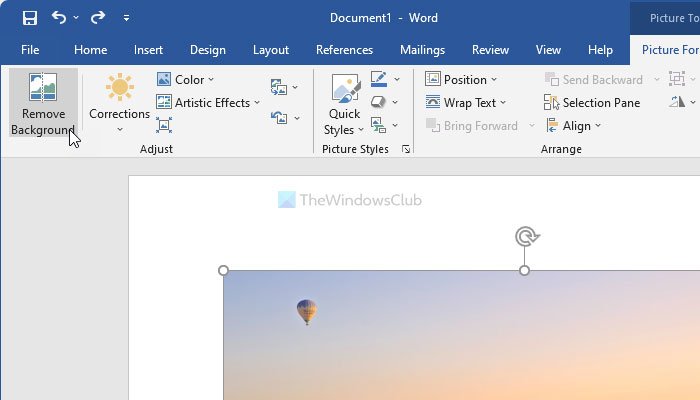This screenshot has width=700, height=400.
Task: Open Customize Quick Access Toolbar menu
Action: pos(126,18)
